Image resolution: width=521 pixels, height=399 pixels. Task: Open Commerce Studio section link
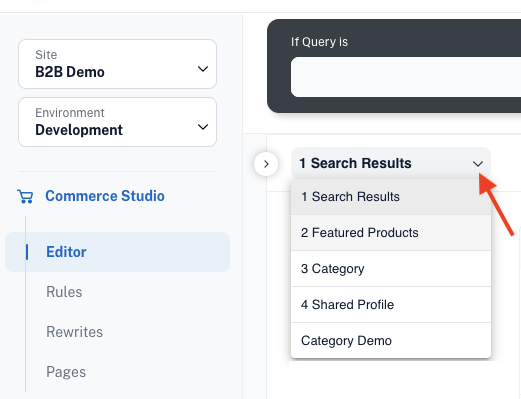[x=105, y=196]
